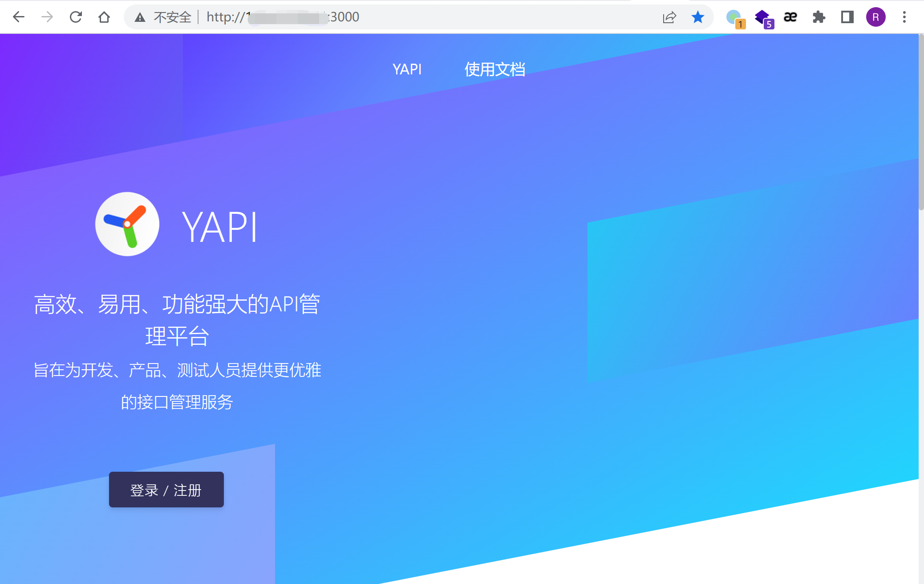The image size is (924, 584).
Task: Open Chrome three-dot menu
Action: (x=904, y=17)
